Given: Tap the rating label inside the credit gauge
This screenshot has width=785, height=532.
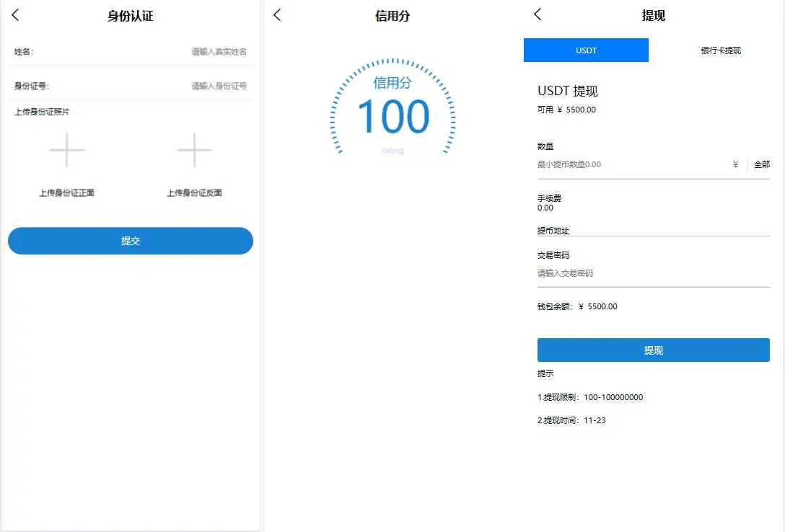Looking at the screenshot, I should 392,150.
